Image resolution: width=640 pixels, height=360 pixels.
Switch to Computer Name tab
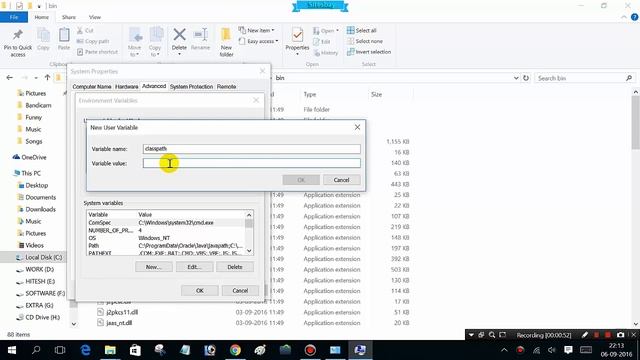tap(92, 87)
